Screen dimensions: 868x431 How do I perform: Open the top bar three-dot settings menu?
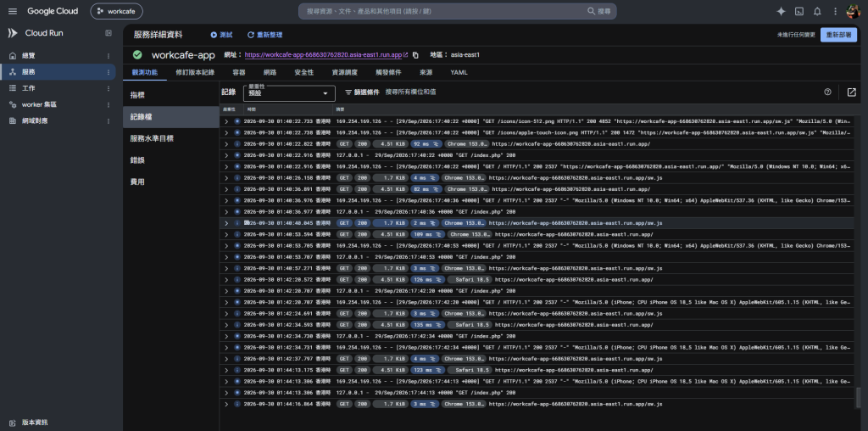(835, 11)
